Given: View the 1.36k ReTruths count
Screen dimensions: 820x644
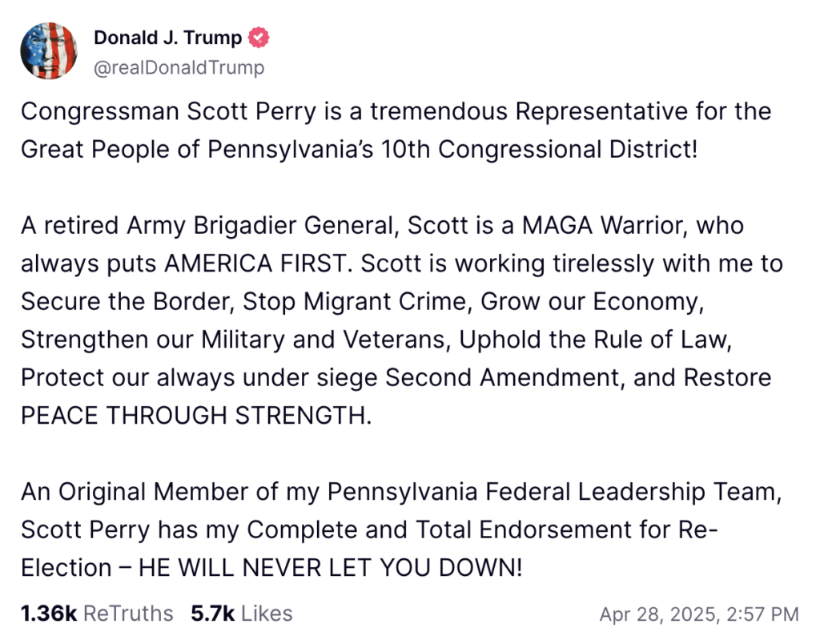Looking at the screenshot, I should (48, 614).
